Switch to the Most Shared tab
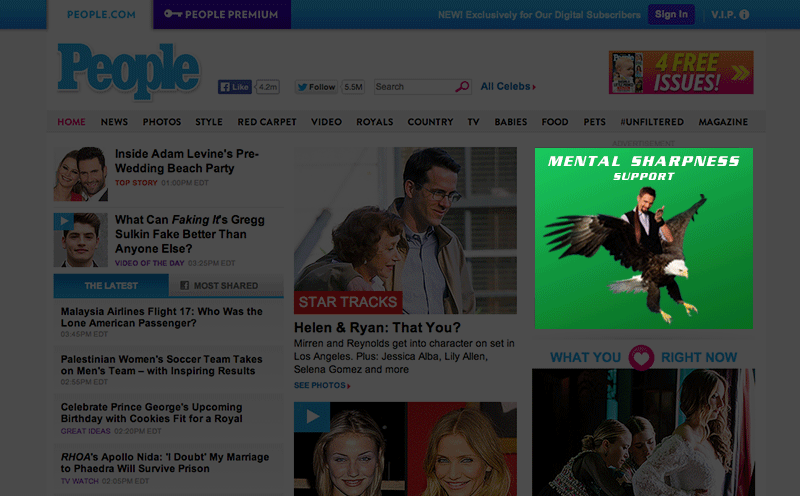This screenshot has width=800, height=496. coord(226,285)
